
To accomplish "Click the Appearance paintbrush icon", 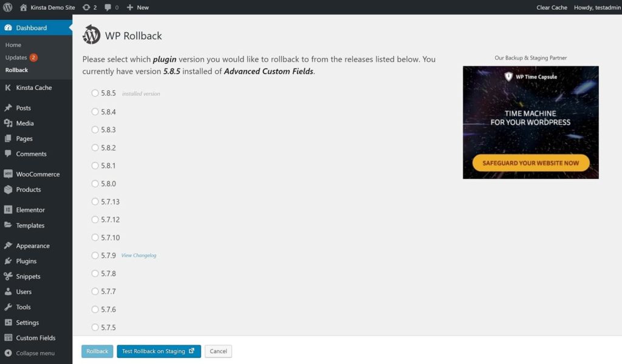I will [8, 246].
